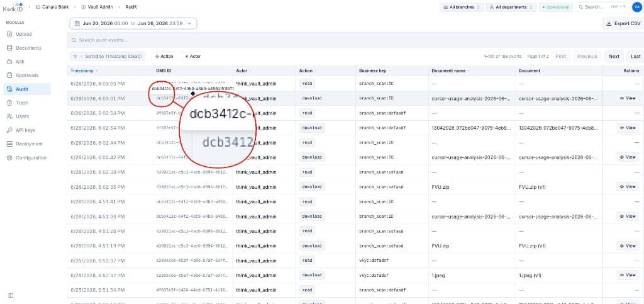Sort by the Actor column header

coord(243,70)
